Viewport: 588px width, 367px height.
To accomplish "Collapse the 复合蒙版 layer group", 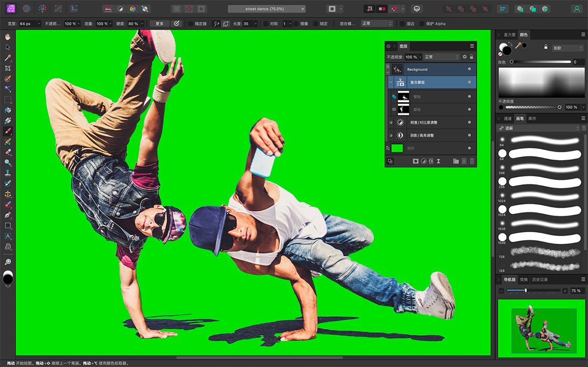I will click(391, 82).
